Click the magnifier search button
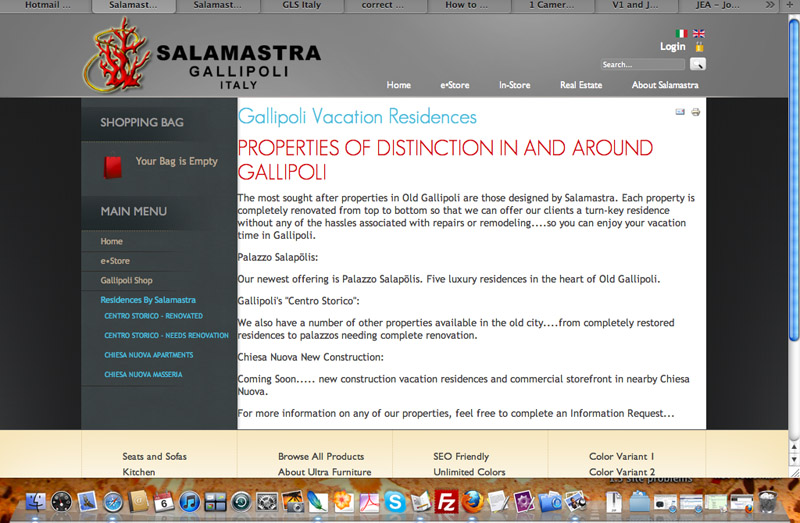Screen dimensions: 800x523 click(x=697, y=64)
